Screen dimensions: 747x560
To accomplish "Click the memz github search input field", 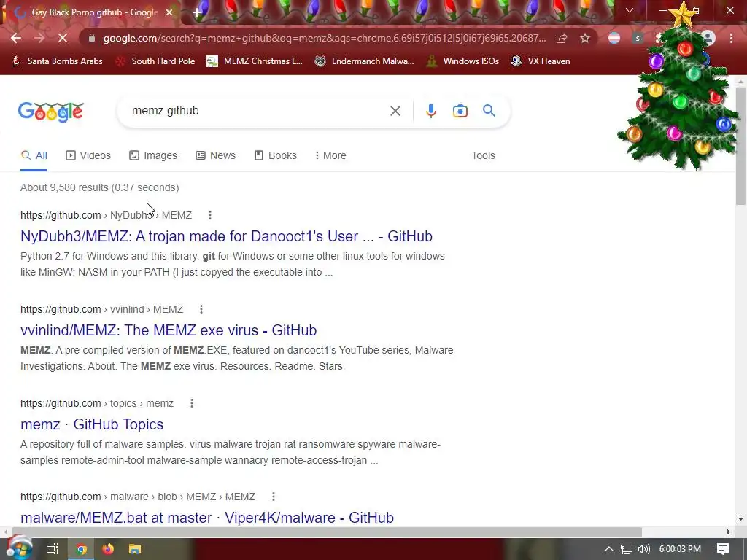I will click(258, 111).
